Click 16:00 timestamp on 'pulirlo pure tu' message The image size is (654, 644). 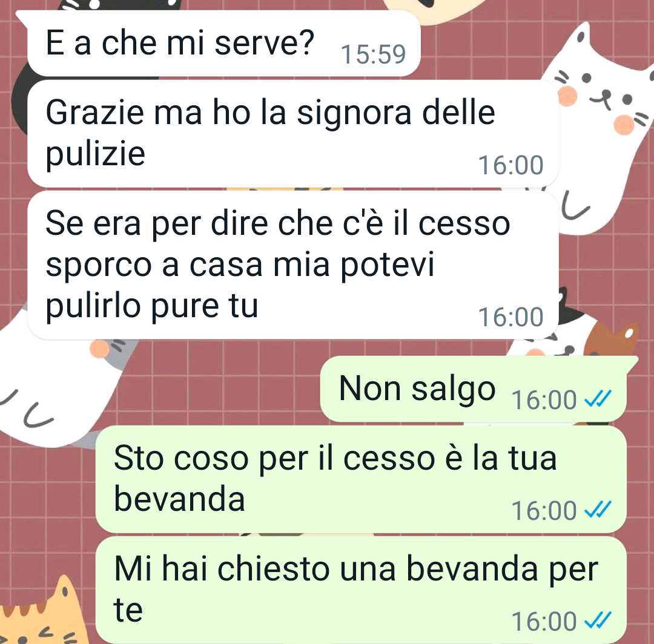[510, 317]
